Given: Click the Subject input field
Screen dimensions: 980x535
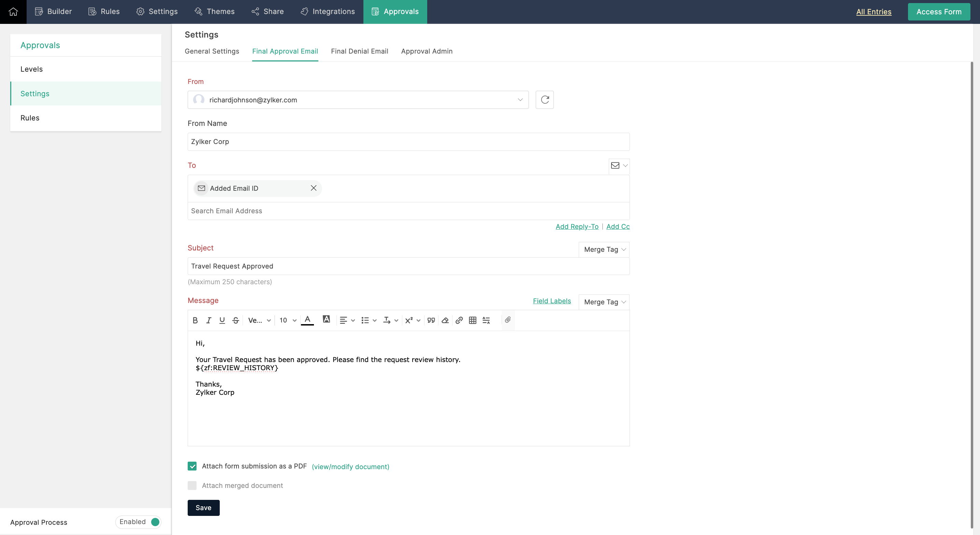Looking at the screenshot, I should [x=408, y=265].
